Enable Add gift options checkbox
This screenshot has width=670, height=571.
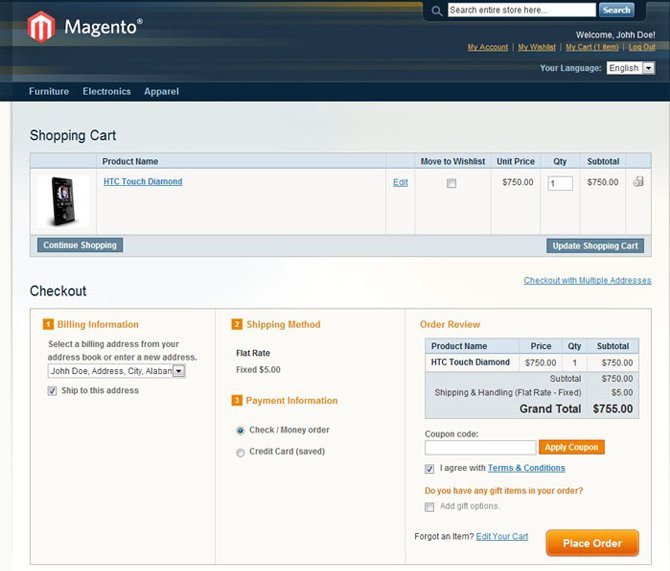click(429, 507)
